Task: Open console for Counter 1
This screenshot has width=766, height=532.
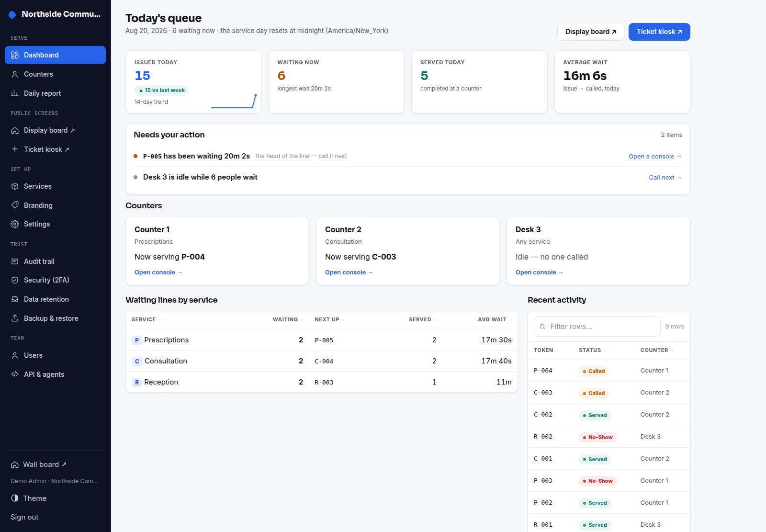Action: click(158, 272)
